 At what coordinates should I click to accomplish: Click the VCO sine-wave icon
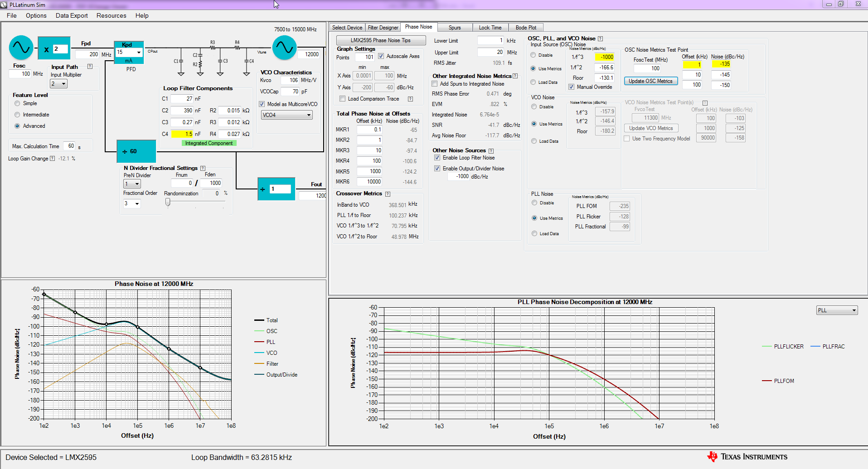284,48
